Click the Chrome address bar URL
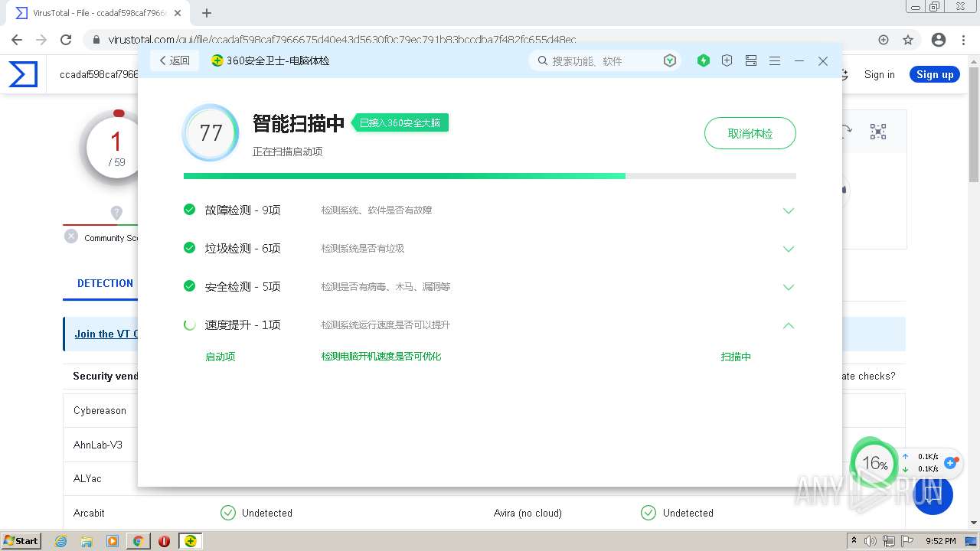This screenshot has height=551, width=980. pyautogui.click(x=342, y=40)
